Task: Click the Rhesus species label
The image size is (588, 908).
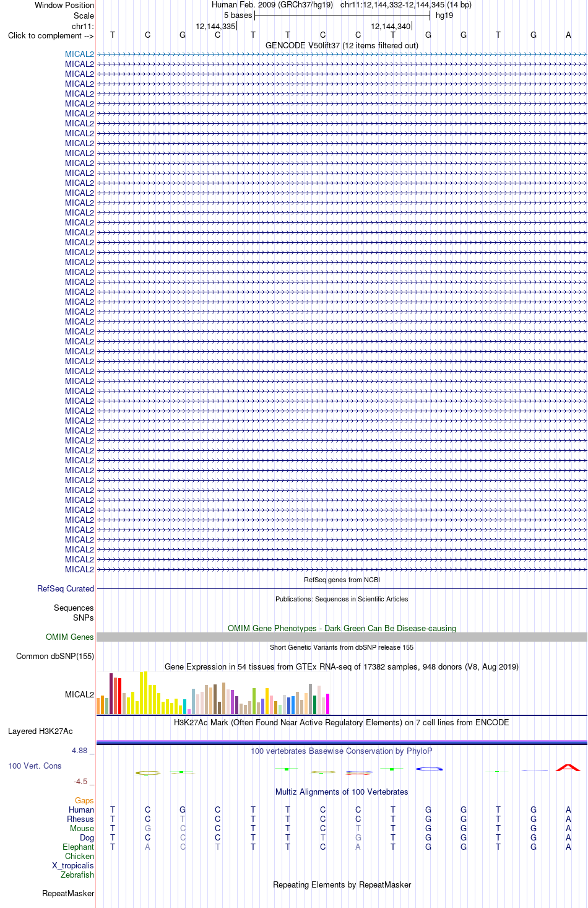Action: pos(80,819)
